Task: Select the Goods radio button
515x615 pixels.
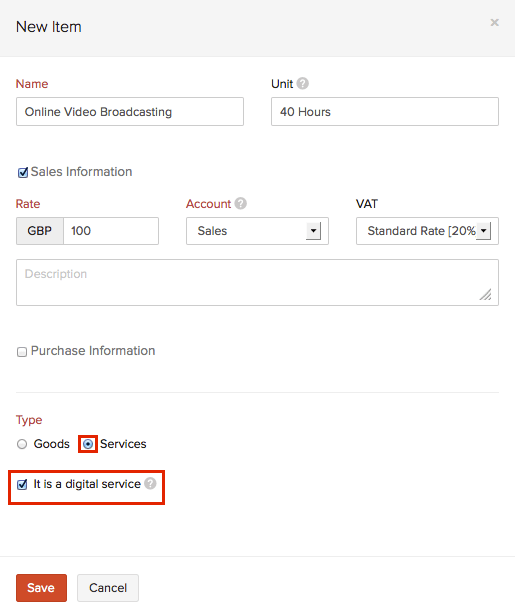Action: 22,444
